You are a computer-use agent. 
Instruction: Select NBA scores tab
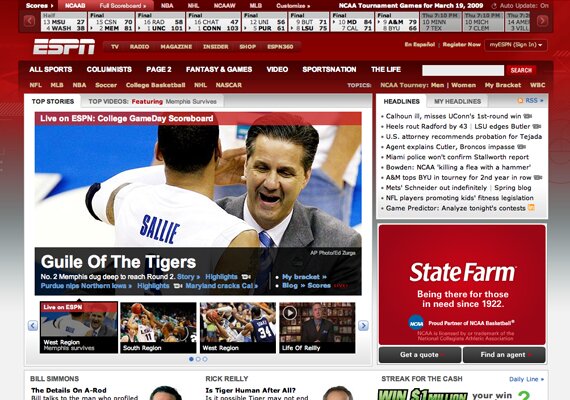pyautogui.click(x=167, y=6)
